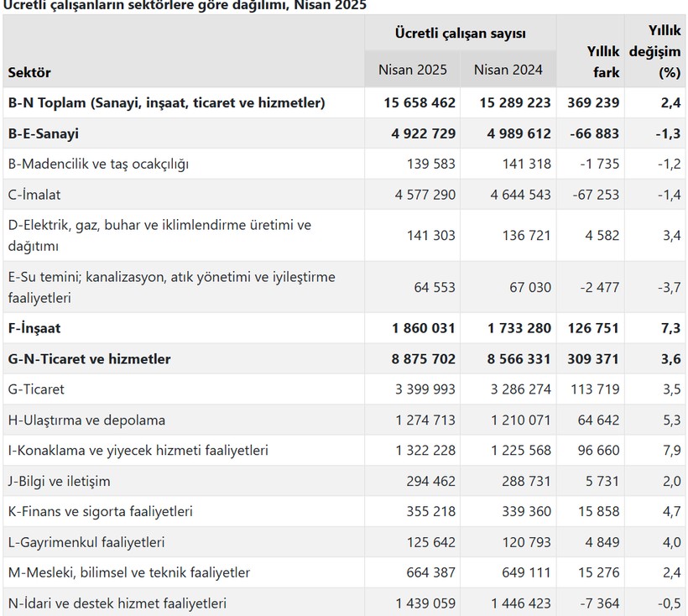
Task: Select the Nisan 2024 column header
Action: click(508, 70)
